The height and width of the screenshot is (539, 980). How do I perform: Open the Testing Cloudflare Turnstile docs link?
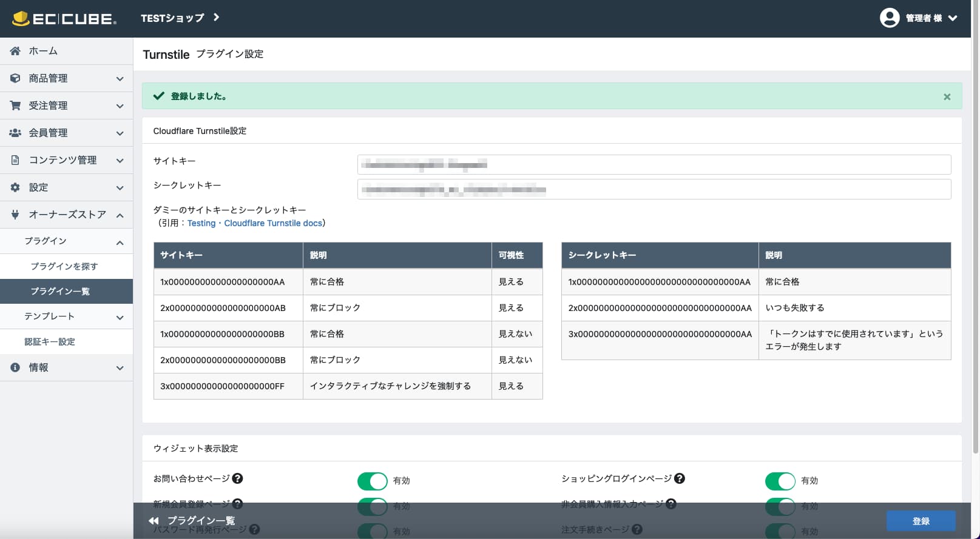pyautogui.click(x=255, y=223)
